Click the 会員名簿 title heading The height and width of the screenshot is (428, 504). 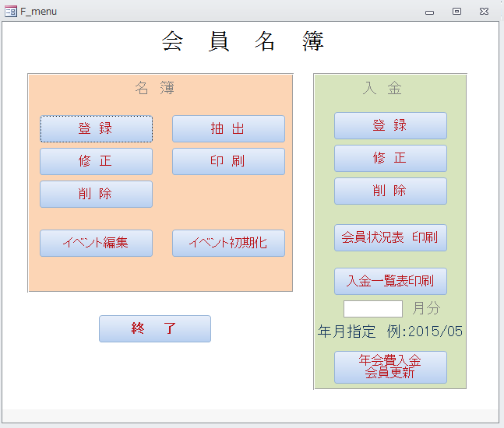click(x=243, y=42)
